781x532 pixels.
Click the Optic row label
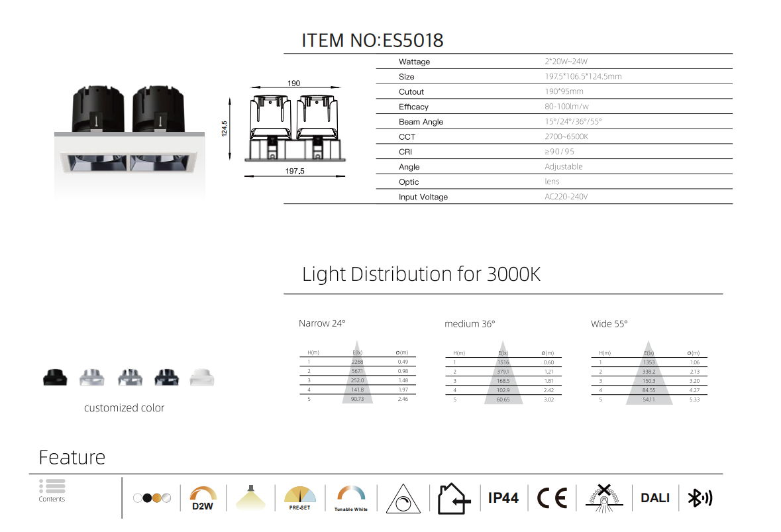point(409,182)
